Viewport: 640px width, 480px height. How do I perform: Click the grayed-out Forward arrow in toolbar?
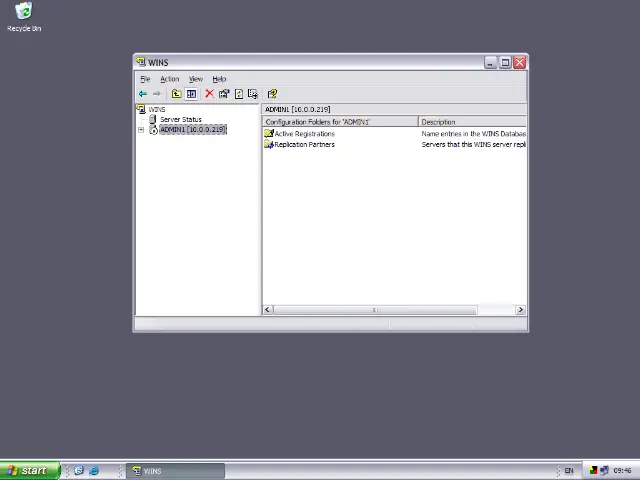[157, 94]
